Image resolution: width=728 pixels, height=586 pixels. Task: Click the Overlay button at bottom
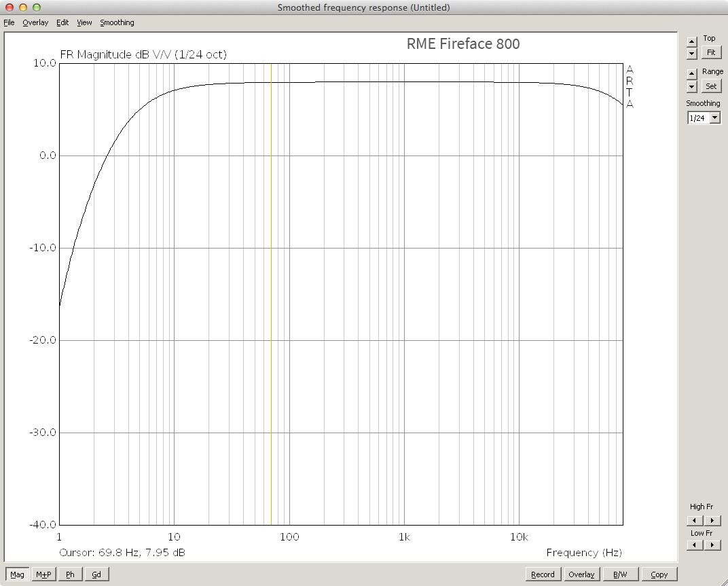[581, 574]
